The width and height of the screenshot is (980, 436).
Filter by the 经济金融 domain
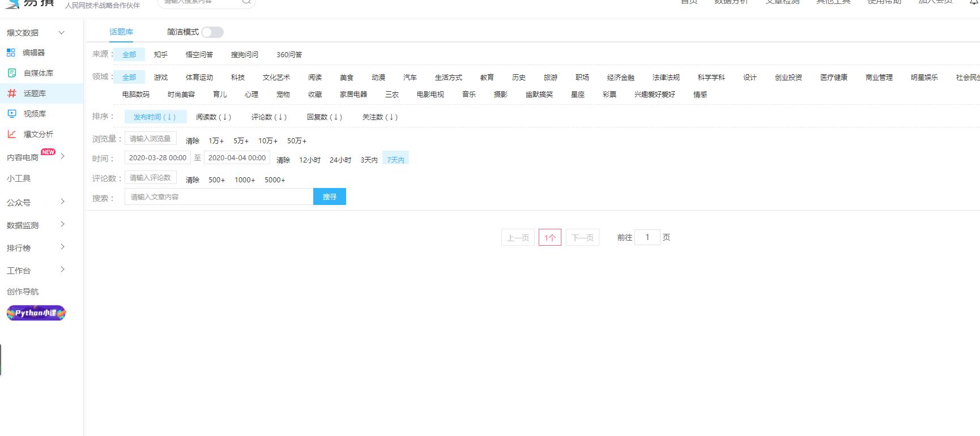pyautogui.click(x=621, y=78)
